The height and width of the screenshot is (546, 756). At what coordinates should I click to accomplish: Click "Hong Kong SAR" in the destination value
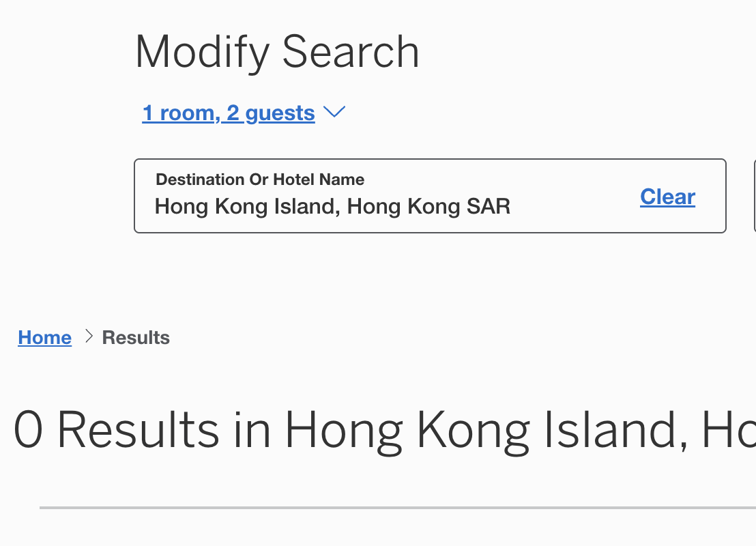[428, 206]
